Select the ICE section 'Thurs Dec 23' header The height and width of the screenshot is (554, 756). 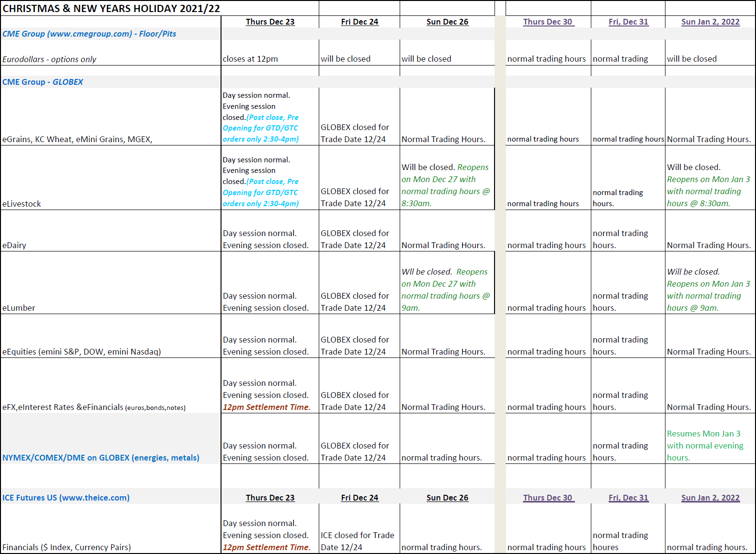(x=270, y=498)
